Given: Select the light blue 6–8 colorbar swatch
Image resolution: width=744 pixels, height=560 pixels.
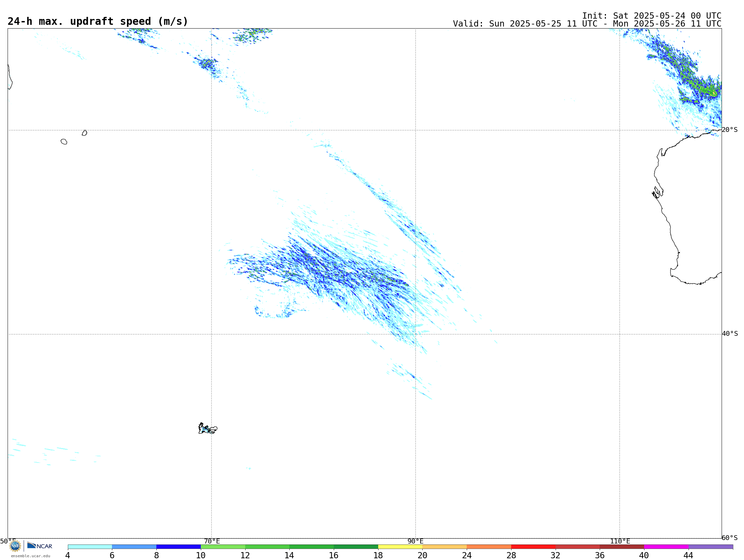Looking at the screenshot, I should tap(134, 547).
